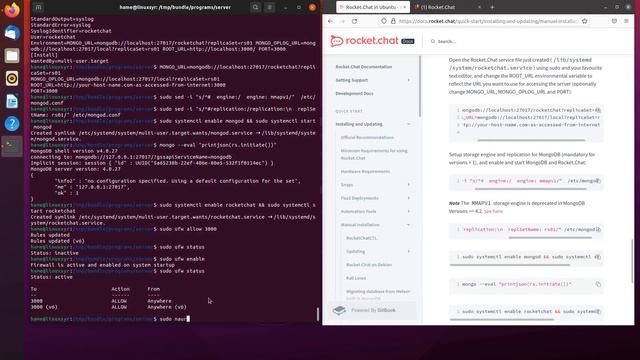Open Firefox from the Ubuntu dock
Screen dimensions: 640x360
[12, 10]
